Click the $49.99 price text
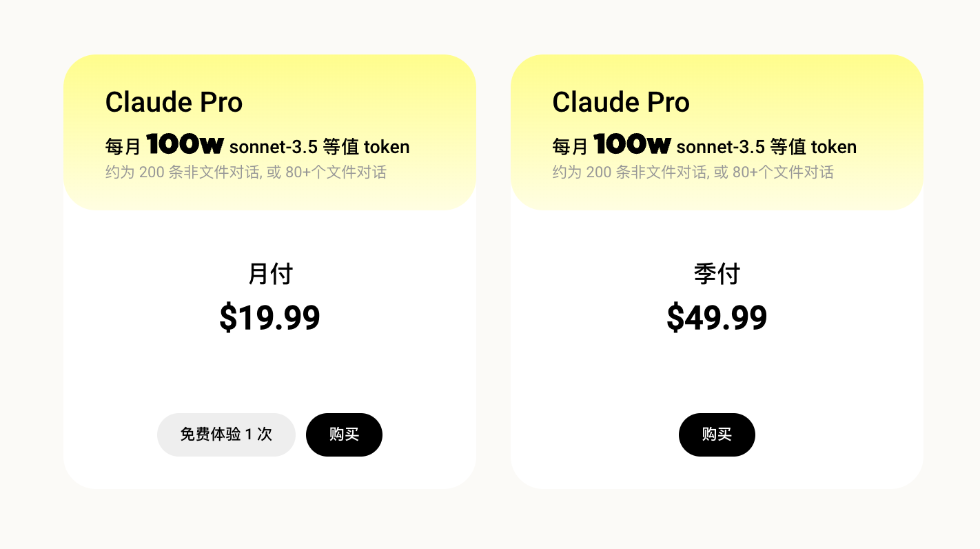The image size is (980, 549). tap(717, 318)
